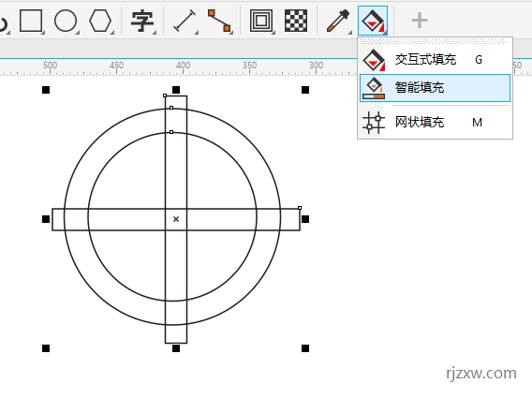Click the plus quick customize button
The image size is (532, 398).
pyautogui.click(x=420, y=21)
